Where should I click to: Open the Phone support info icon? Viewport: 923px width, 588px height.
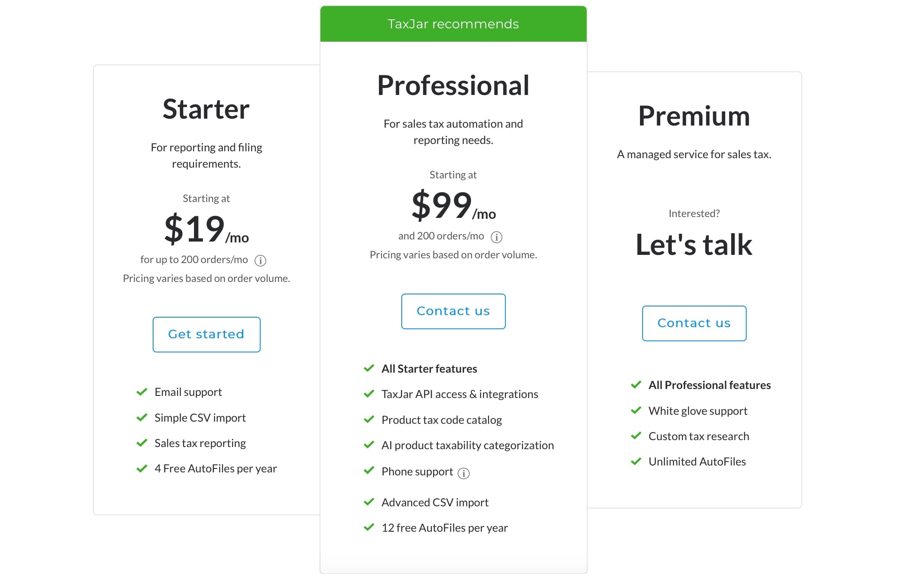pos(463,473)
